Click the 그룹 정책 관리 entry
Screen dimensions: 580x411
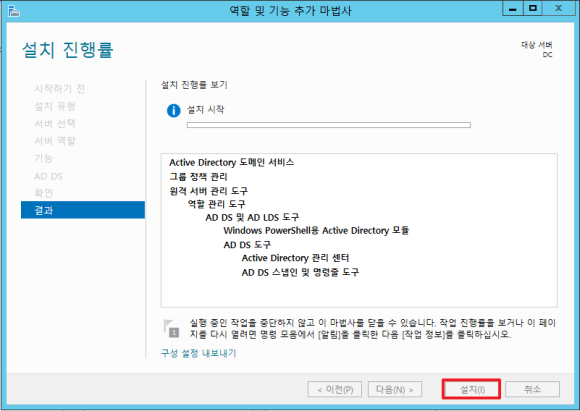[x=198, y=176]
